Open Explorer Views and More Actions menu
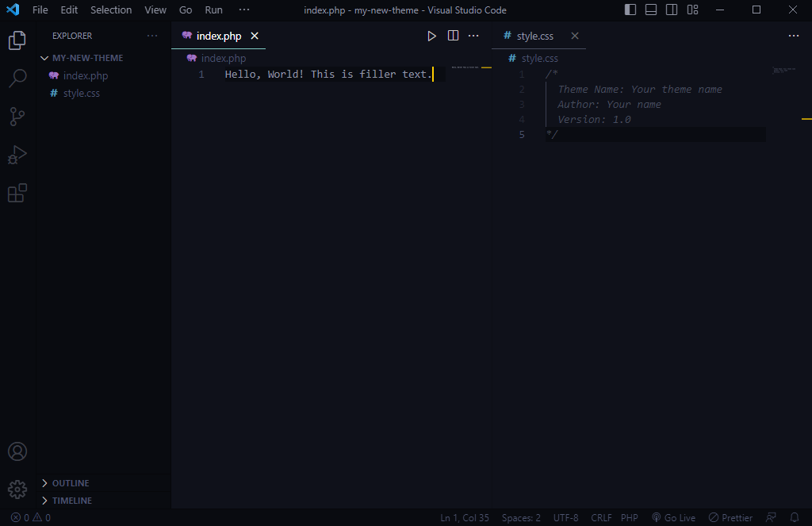812x526 pixels. point(152,36)
